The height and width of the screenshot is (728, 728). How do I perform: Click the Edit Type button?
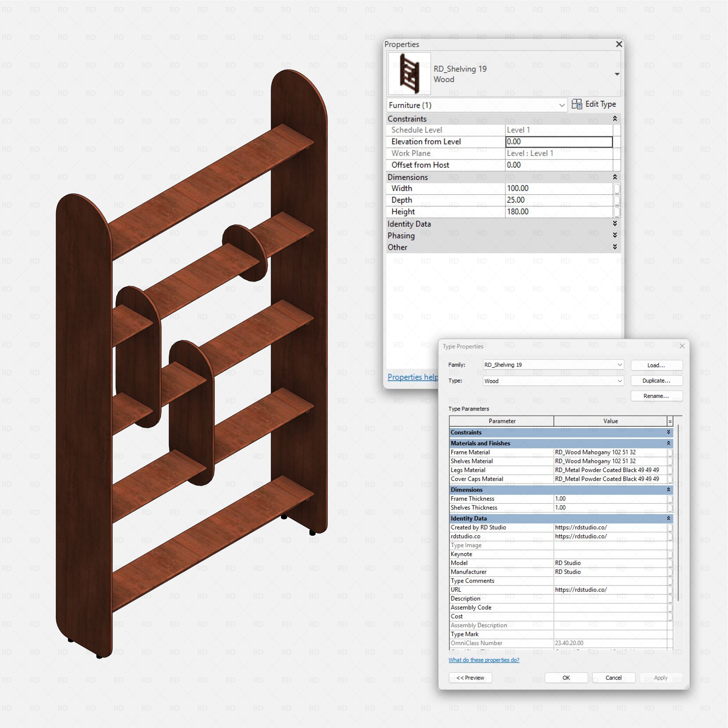[594, 104]
